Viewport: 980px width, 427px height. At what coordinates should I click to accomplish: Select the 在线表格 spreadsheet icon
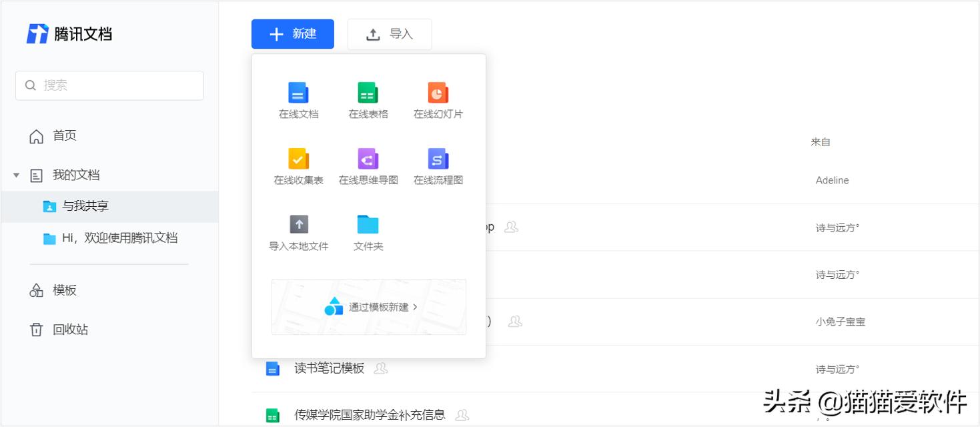[368, 93]
